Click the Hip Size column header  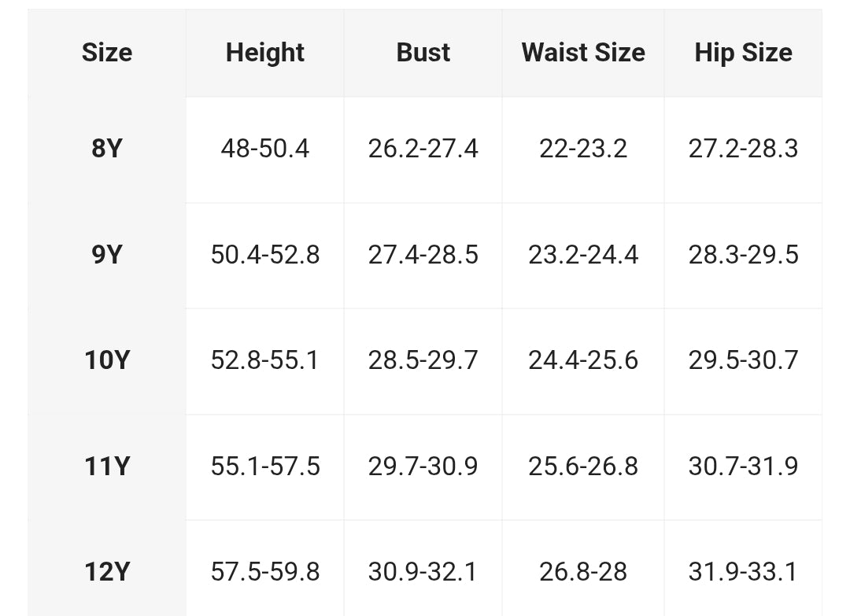click(x=743, y=53)
